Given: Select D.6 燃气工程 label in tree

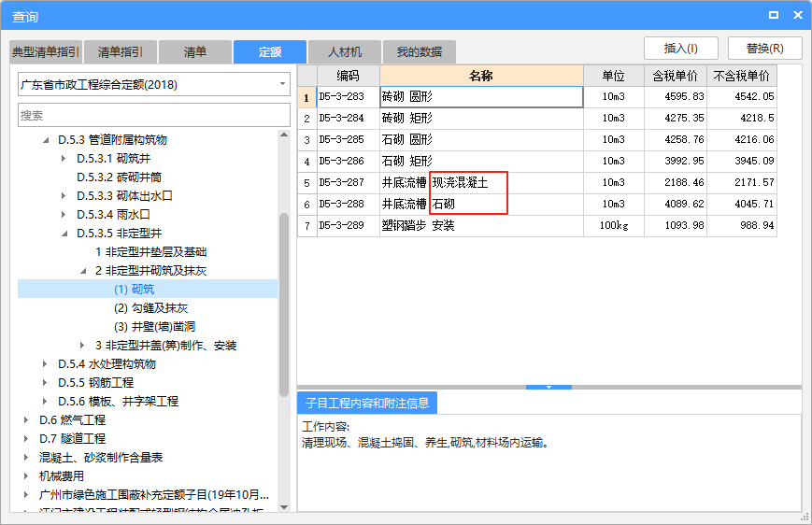Looking at the screenshot, I should point(73,419).
